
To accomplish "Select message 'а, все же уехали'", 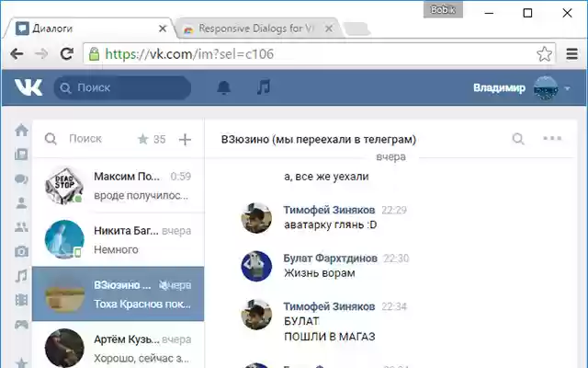I will [x=326, y=176].
